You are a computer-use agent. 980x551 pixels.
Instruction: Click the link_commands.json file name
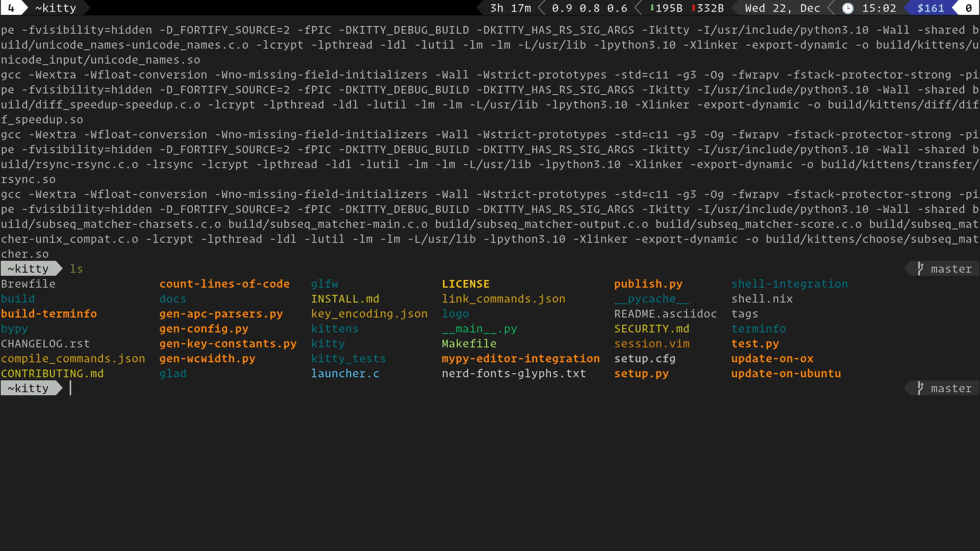[504, 299]
